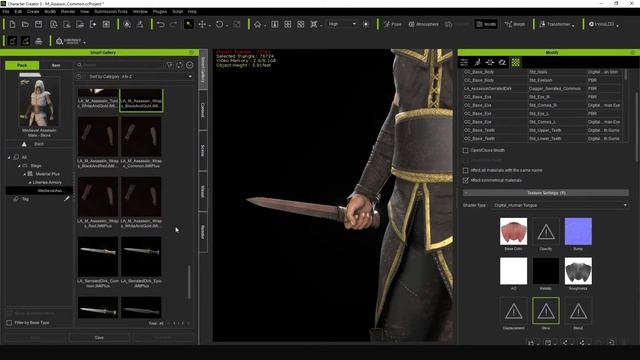Select the Std_Upper_Teeth material row
Screen dimensions: 640x360
pos(543,130)
